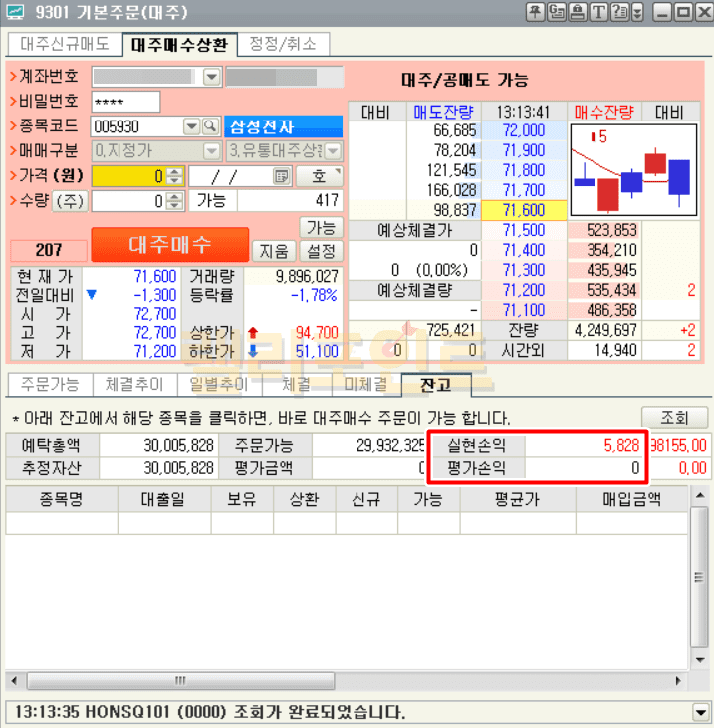
Task: Click the font size T icon
Action: click(x=597, y=13)
